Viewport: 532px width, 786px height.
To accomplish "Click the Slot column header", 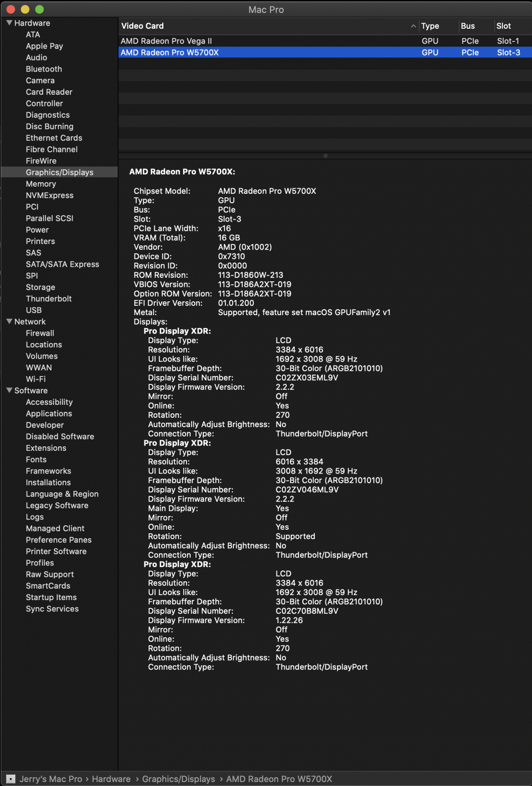I will 503,26.
